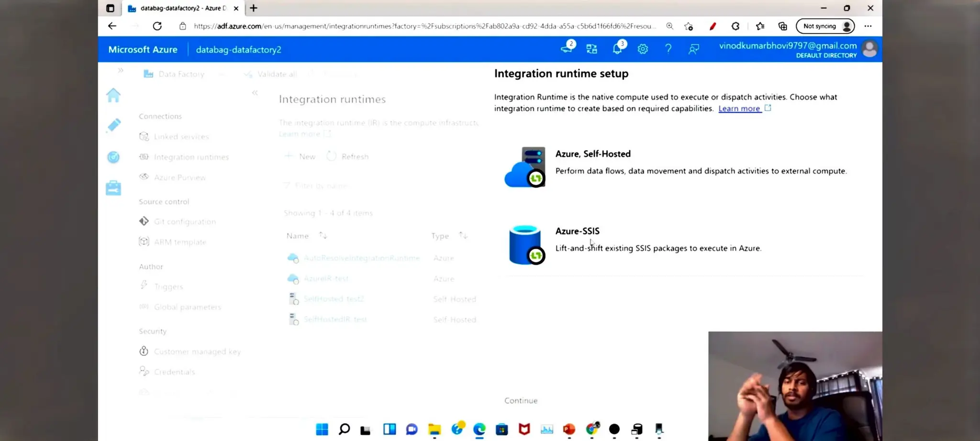Open the feedback icon in Azure header
This screenshot has height=441, width=980.
pyautogui.click(x=693, y=49)
